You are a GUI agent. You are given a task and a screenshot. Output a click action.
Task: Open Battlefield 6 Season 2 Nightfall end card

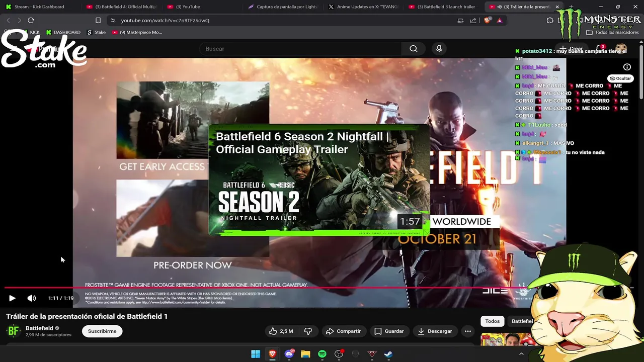(319, 180)
